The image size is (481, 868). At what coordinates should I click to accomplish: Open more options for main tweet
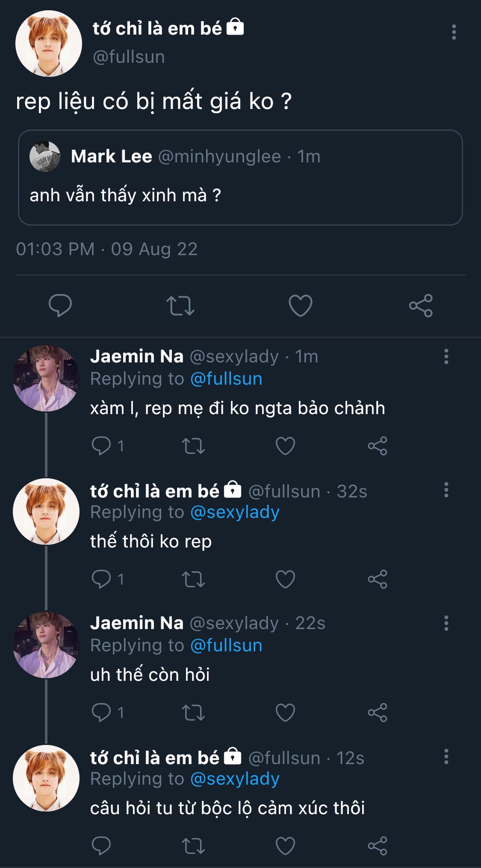coord(454,32)
